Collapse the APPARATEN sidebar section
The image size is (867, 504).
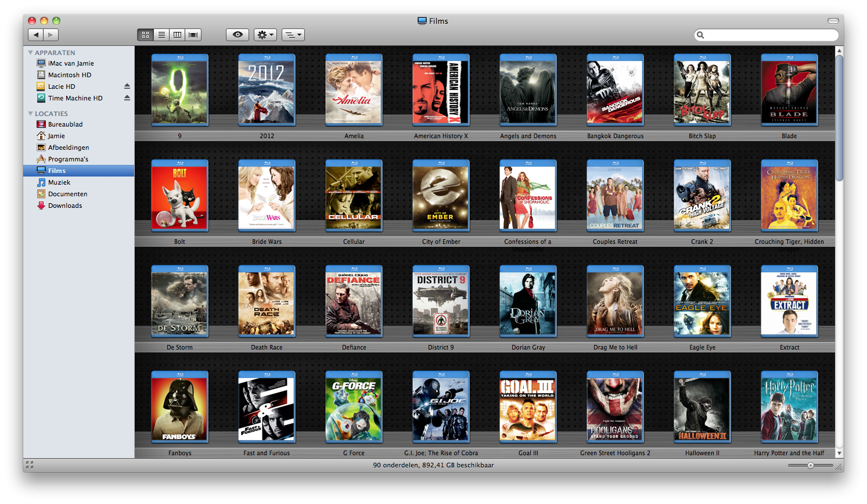[31, 52]
